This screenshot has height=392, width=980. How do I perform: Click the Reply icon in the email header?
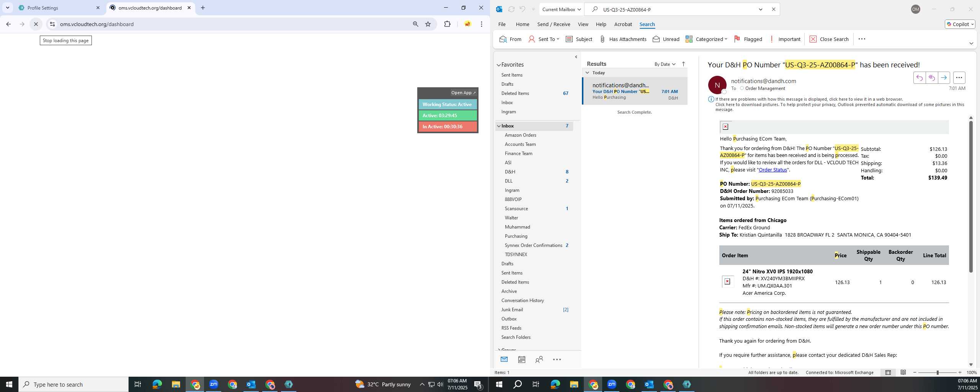coord(919,78)
